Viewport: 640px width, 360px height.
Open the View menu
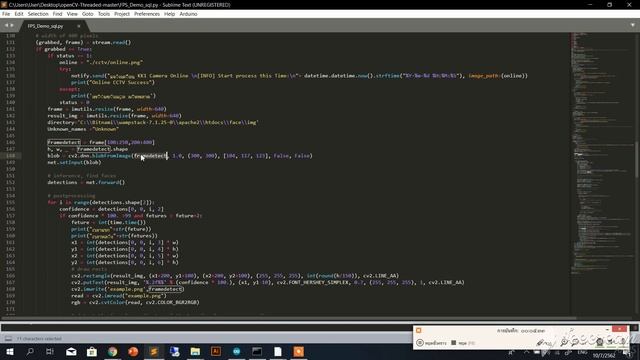coord(72,14)
